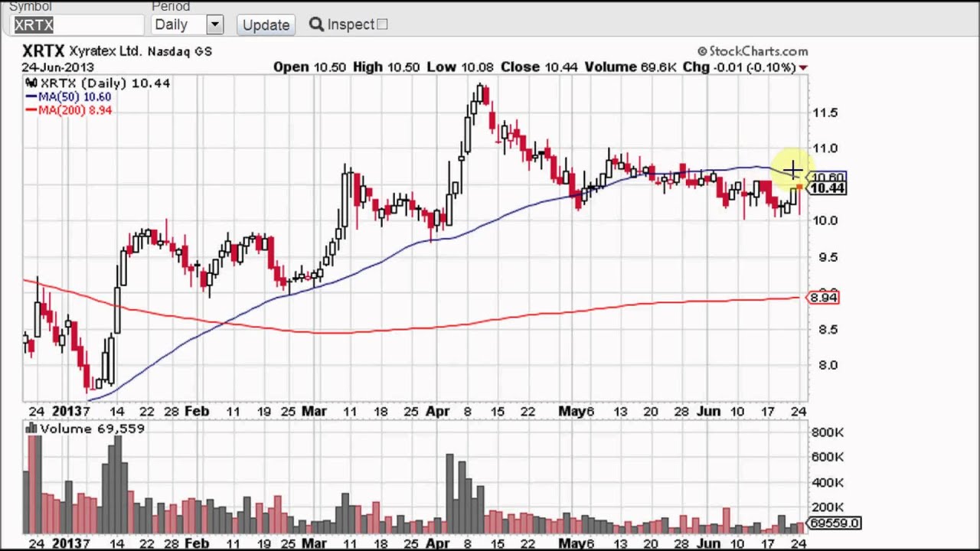This screenshot has width=980, height=551.
Task: Click the volume bars icon beside Volume legend
Action: pos(31,429)
